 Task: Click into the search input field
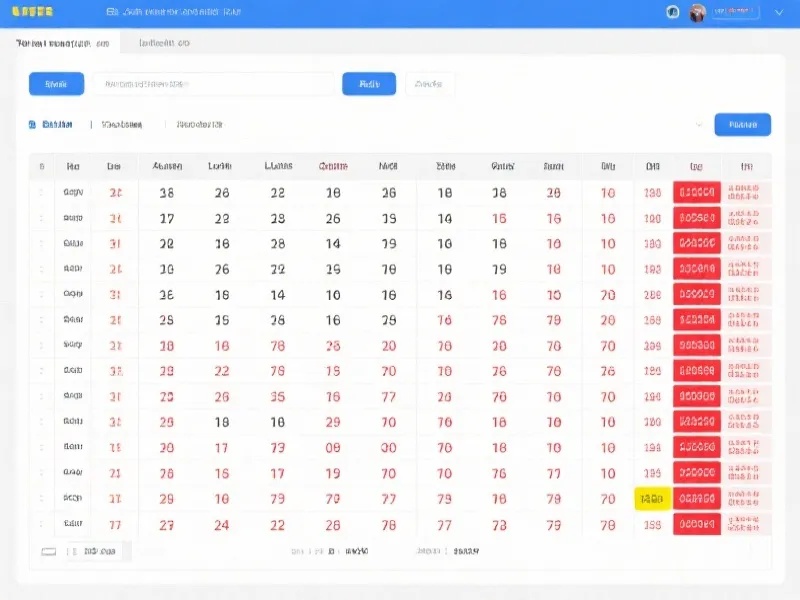tap(214, 84)
